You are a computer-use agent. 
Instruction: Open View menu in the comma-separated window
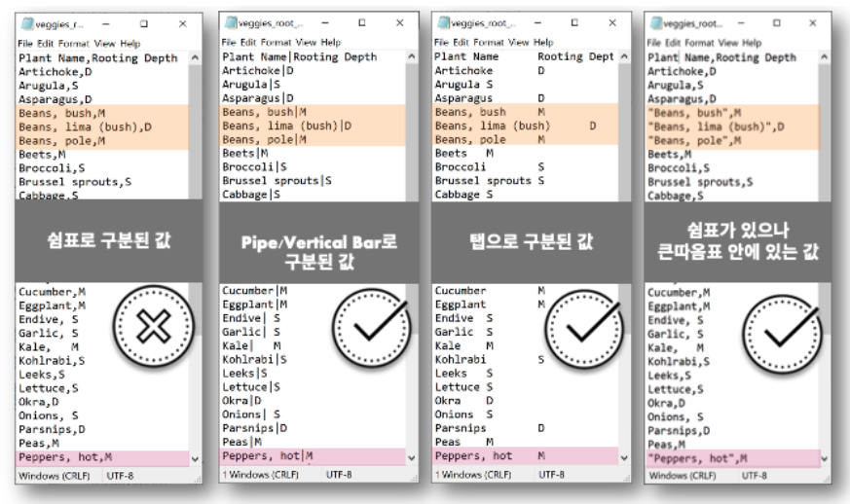point(104,44)
